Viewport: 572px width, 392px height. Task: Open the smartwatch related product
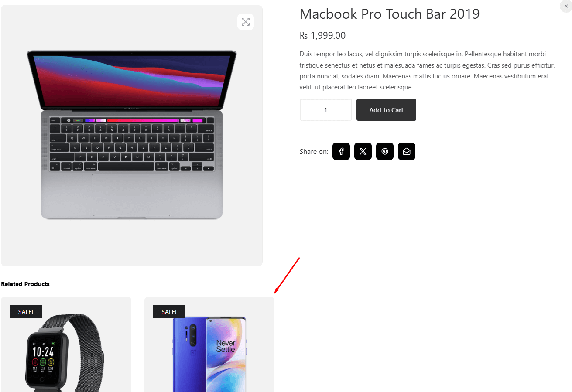pyautogui.click(x=66, y=349)
